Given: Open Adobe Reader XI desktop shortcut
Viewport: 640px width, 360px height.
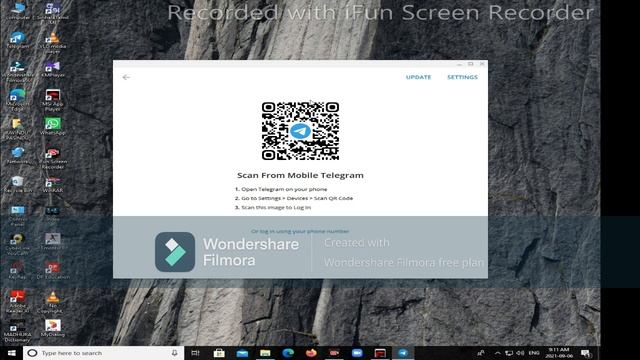Looking at the screenshot, I should [18, 302].
